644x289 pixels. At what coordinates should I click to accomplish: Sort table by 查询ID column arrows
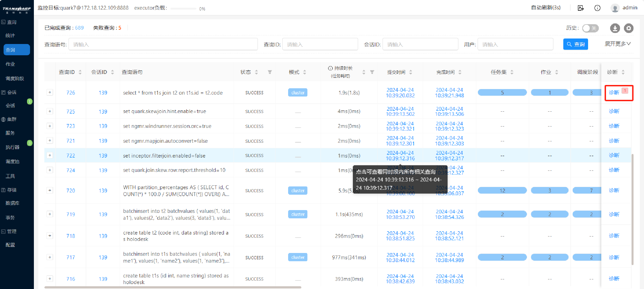tap(80, 72)
